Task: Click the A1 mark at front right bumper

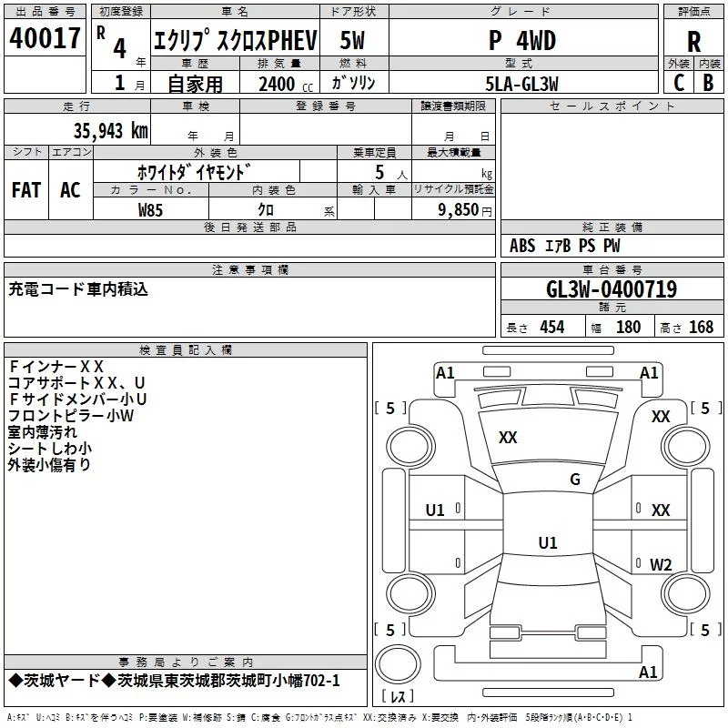Action: coord(649,373)
